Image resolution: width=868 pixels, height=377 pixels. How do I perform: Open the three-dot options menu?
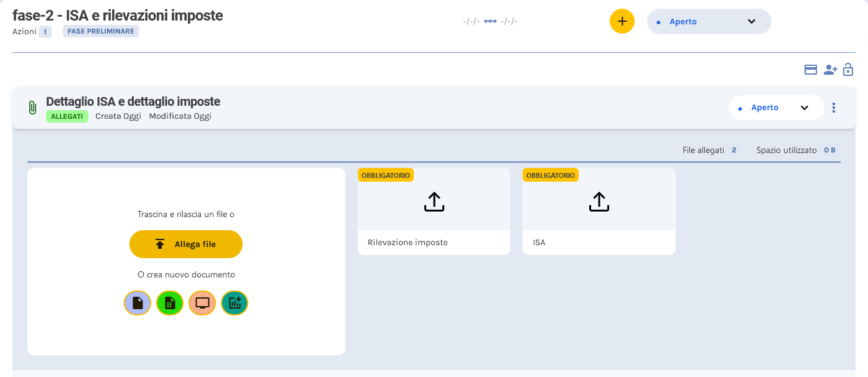(x=834, y=107)
